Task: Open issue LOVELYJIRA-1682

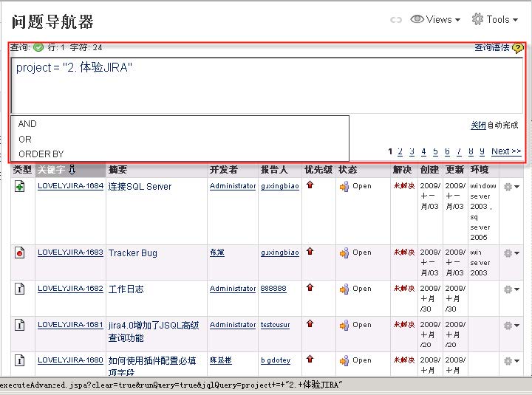Action: point(70,289)
